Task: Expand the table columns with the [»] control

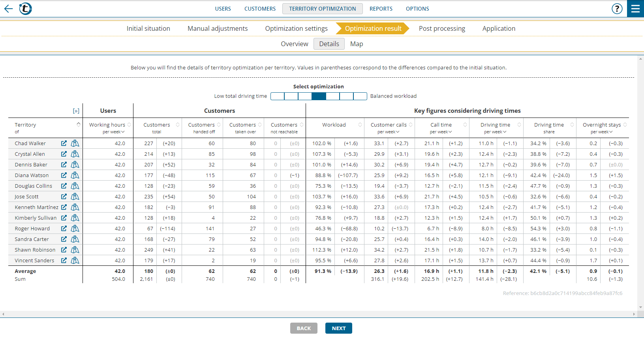Action: pos(76,111)
